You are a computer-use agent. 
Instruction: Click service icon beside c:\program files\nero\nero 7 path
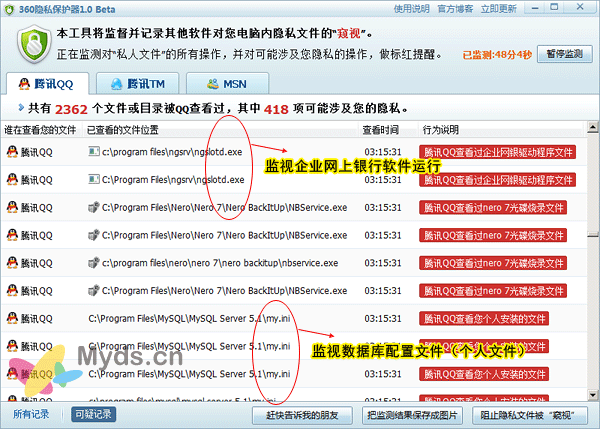pos(94,263)
